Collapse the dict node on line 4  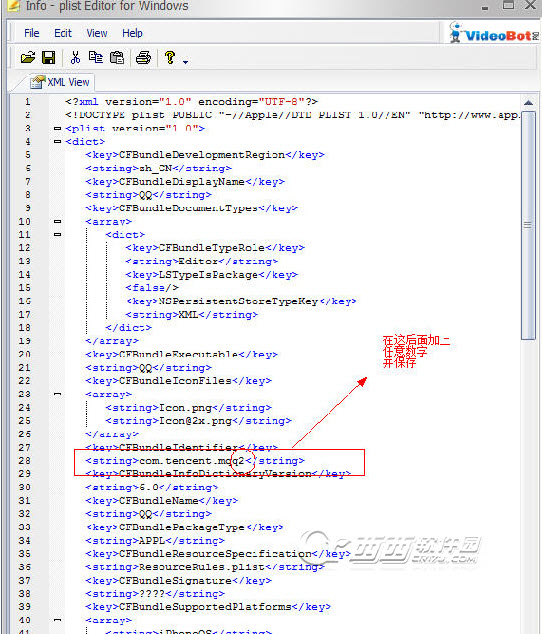57,142
